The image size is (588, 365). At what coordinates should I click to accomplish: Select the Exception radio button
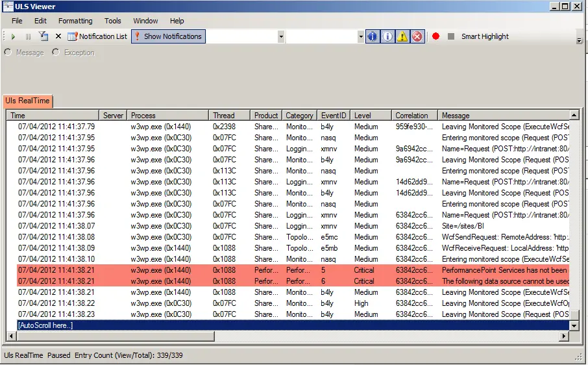click(x=56, y=53)
